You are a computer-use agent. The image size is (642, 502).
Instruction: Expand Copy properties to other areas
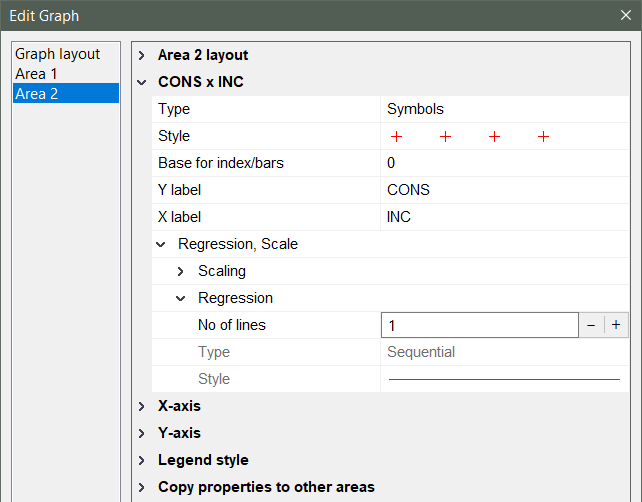(x=141, y=487)
